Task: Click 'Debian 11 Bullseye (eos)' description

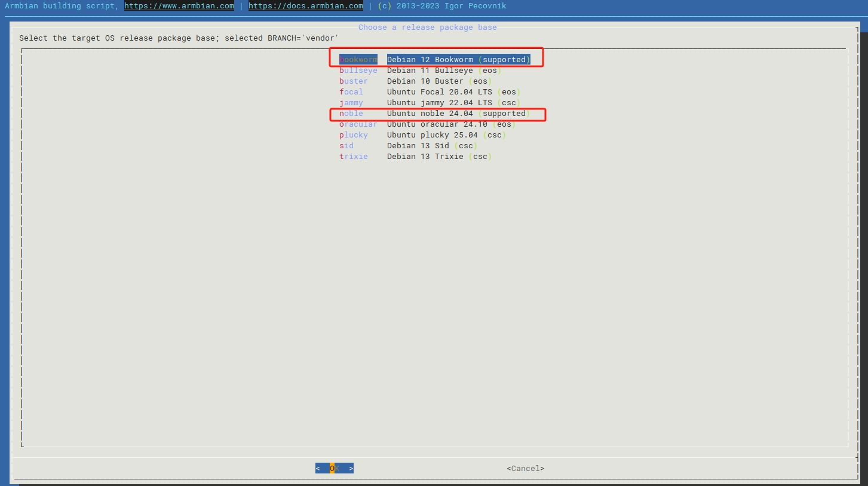Action: [443, 71]
